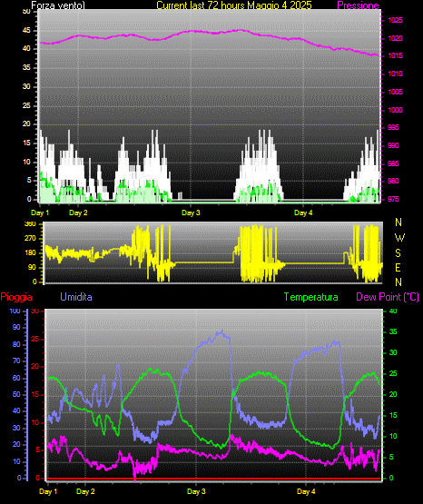Click the Forza vento title label

point(58,5)
